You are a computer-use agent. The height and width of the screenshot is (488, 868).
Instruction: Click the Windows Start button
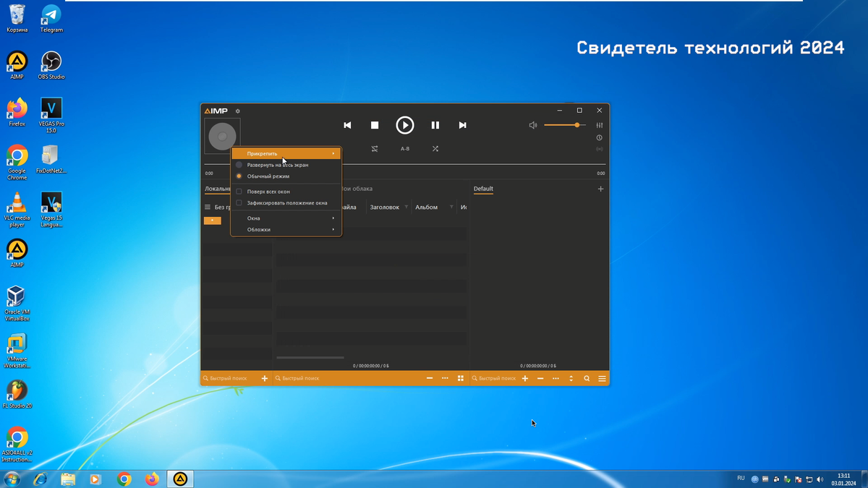(x=12, y=479)
